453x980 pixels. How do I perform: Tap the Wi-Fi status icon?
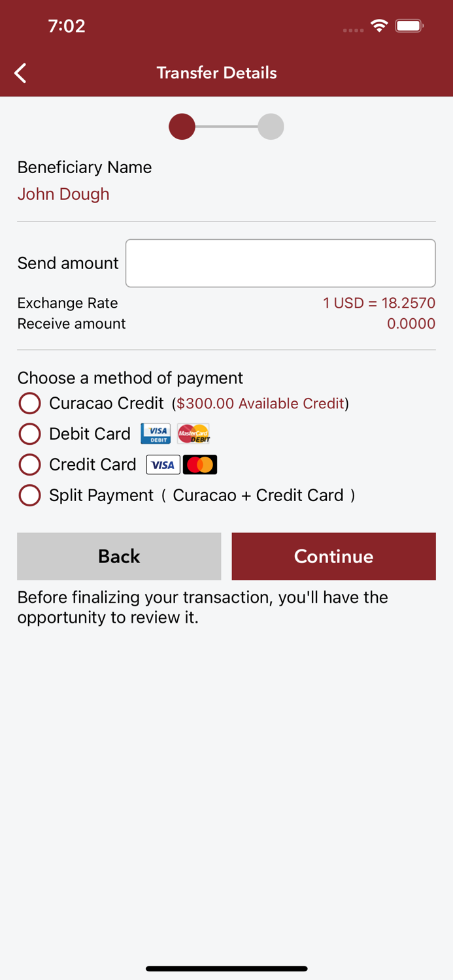tap(381, 25)
